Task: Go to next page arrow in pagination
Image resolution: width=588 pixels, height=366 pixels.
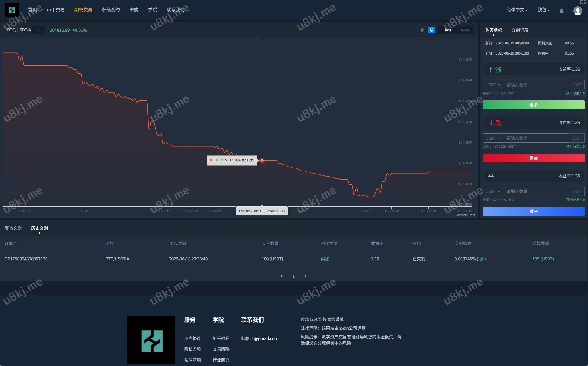Action: tap(305, 276)
